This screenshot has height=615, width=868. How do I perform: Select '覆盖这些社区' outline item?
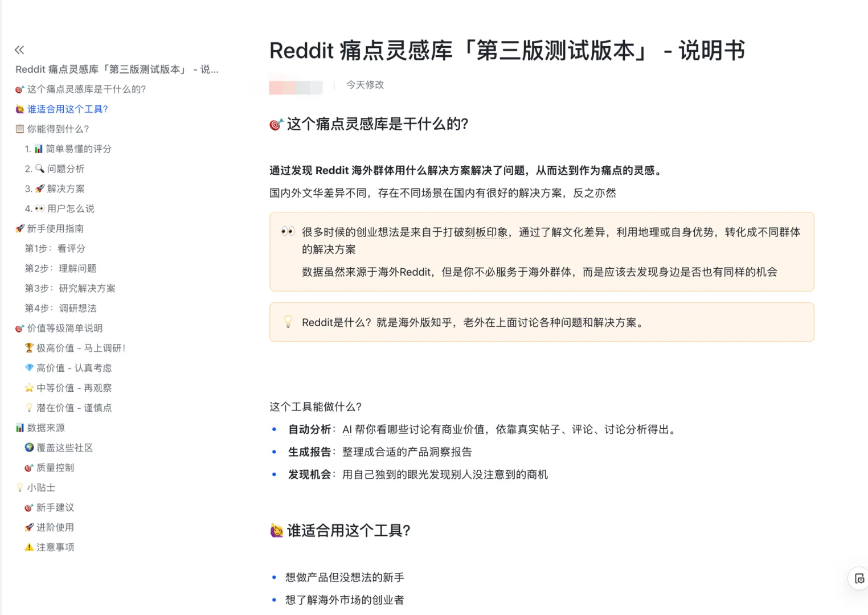point(59,448)
